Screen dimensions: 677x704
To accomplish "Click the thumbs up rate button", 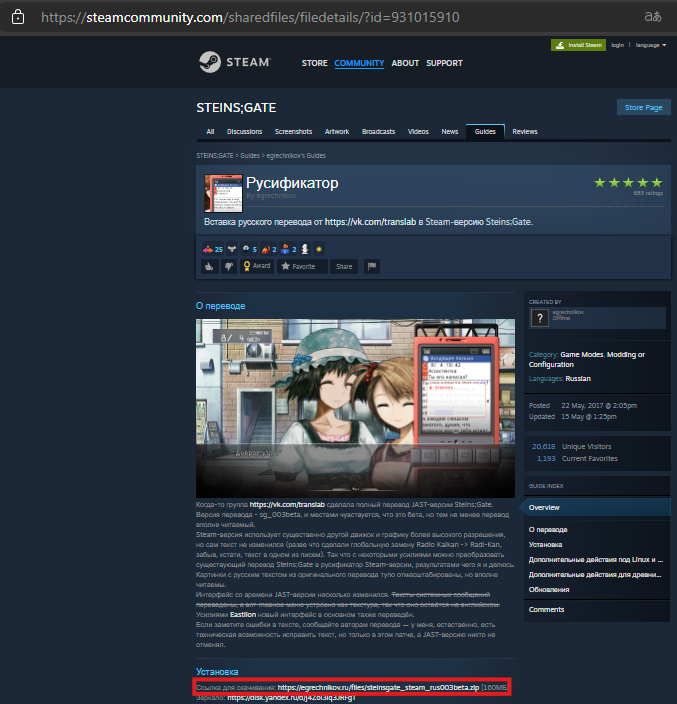I will [209, 266].
